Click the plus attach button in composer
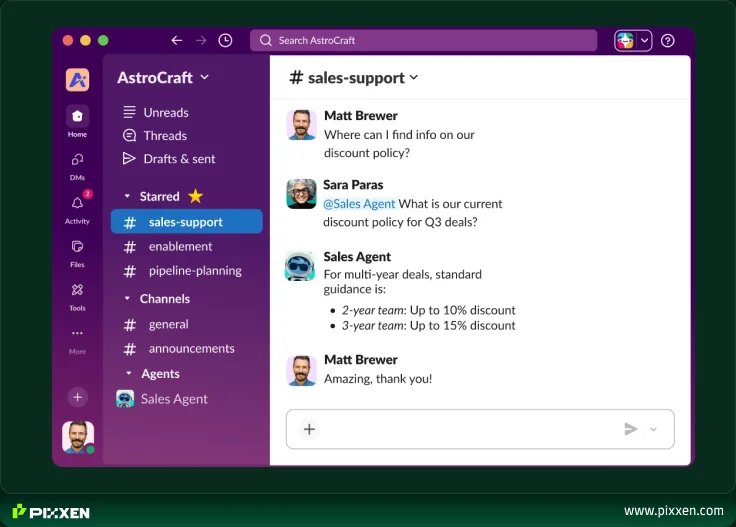The width and height of the screenshot is (736, 527). pyautogui.click(x=309, y=429)
